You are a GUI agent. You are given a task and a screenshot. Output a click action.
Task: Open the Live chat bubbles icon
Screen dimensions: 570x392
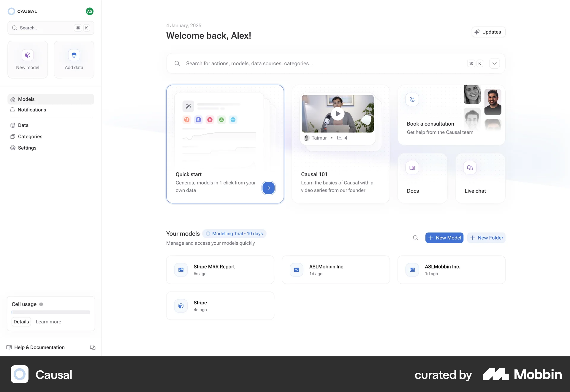pyautogui.click(x=470, y=168)
